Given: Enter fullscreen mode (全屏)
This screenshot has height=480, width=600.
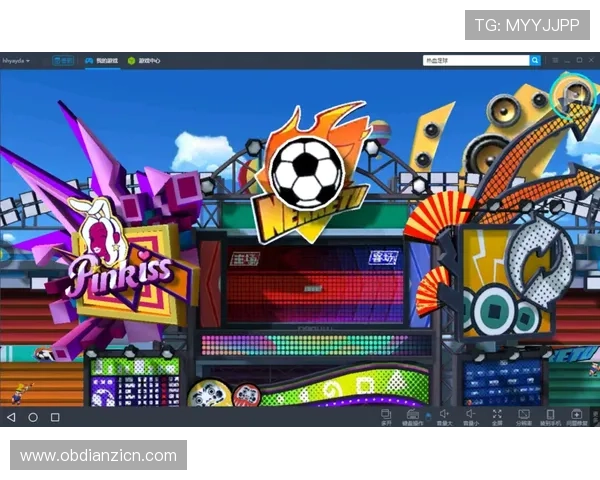Looking at the screenshot, I should 497,415.
